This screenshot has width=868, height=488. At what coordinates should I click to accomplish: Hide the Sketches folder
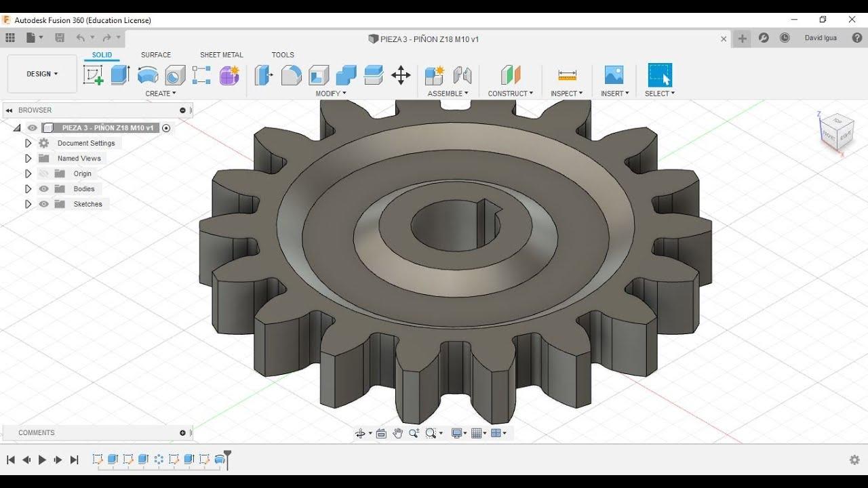click(x=44, y=204)
